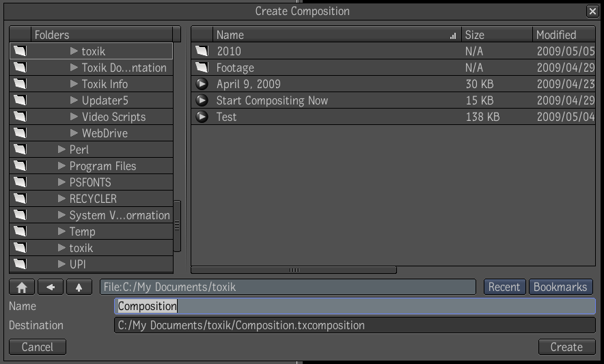Click folder icon in WebDrive row

tap(20, 133)
